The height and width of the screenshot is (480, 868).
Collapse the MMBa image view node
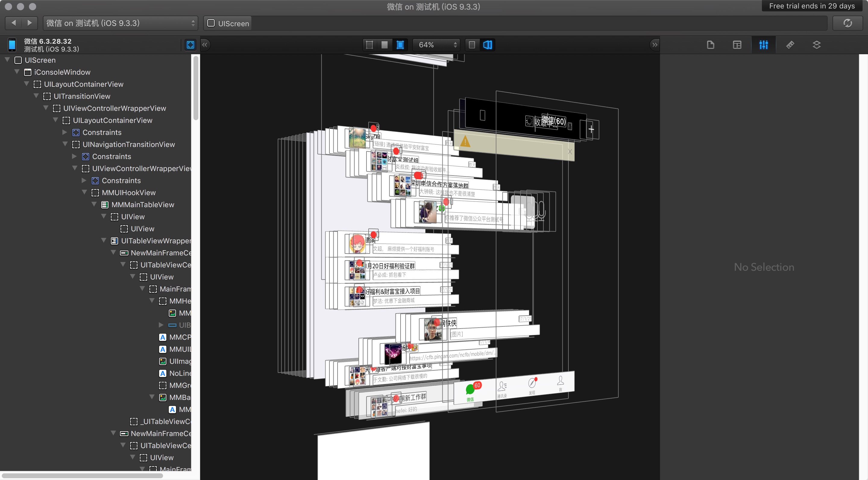[x=152, y=397]
